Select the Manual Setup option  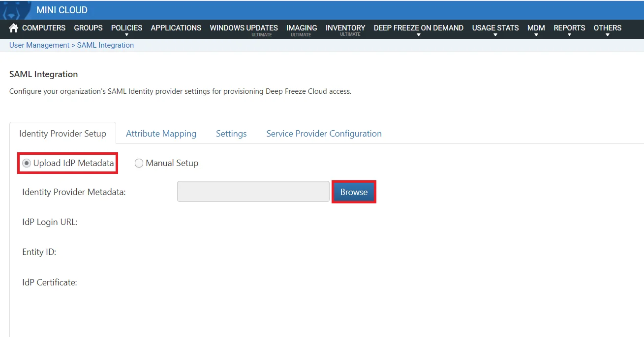[139, 163]
